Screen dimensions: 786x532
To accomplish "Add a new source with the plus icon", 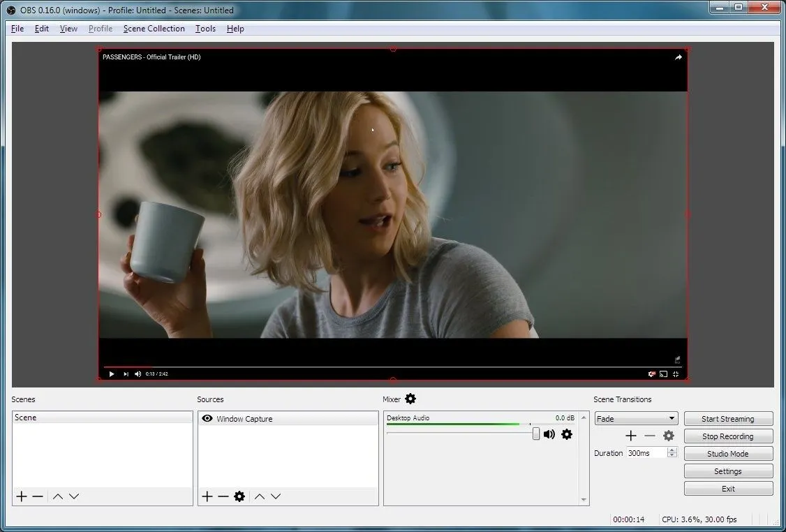I will tap(207, 496).
